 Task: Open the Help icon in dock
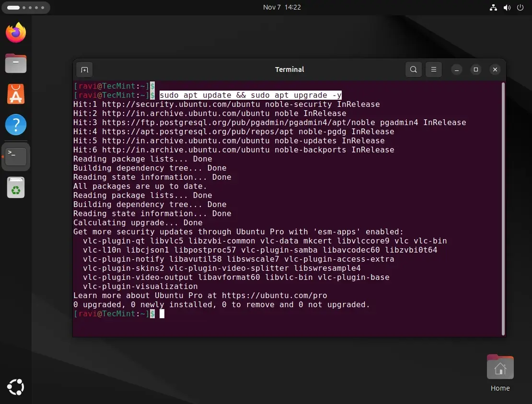16,125
